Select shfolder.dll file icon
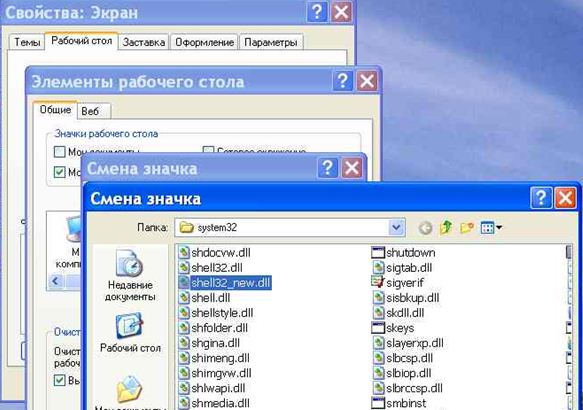Screen dimensions: 583x410 tap(184, 328)
